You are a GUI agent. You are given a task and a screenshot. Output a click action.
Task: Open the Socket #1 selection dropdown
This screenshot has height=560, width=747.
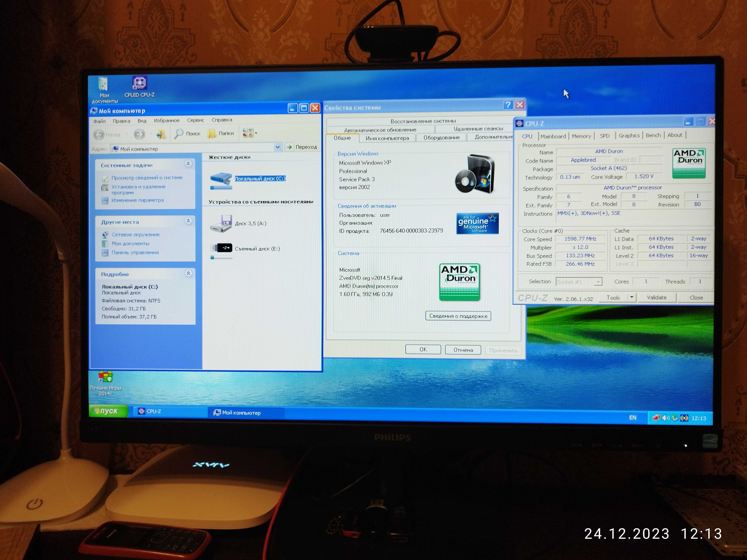click(x=579, y=281)
